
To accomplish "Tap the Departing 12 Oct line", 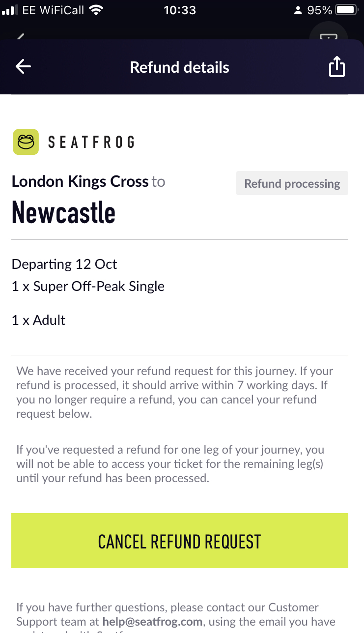I will coord(64,264).
